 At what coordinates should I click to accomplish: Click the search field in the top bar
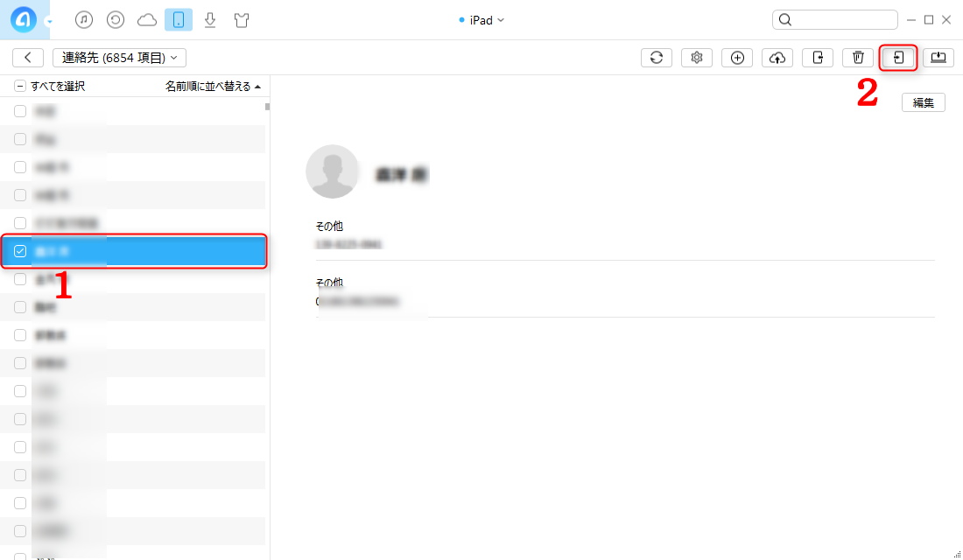click(834, 19)
